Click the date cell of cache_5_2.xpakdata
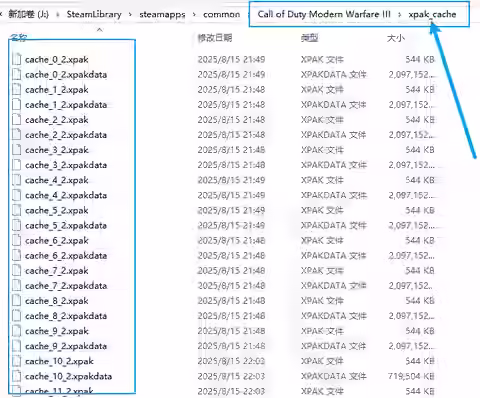This screenshot has height=398, width=480. [x=231, y=225]
